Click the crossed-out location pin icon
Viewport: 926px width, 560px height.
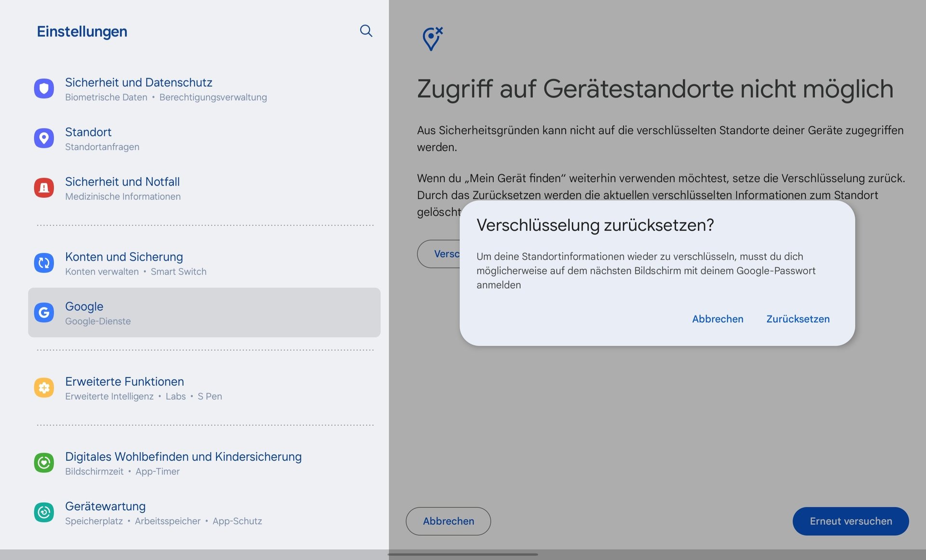click(432, 39)
